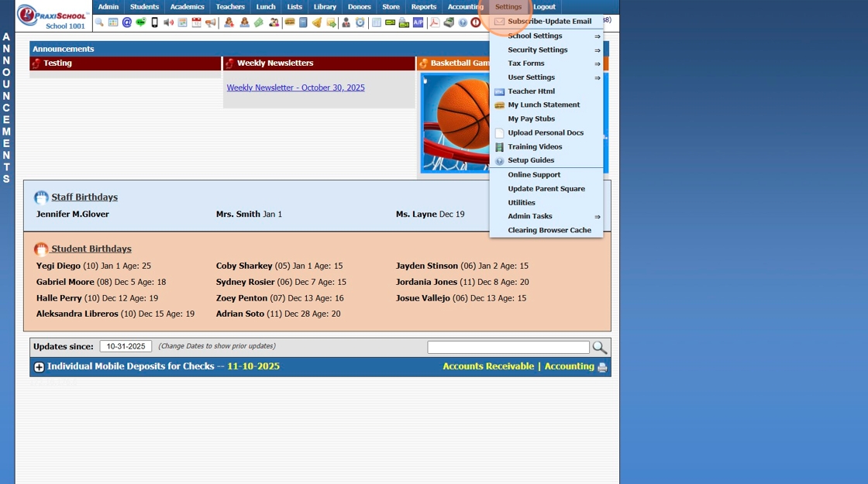Open the Teachers menu

230,7
